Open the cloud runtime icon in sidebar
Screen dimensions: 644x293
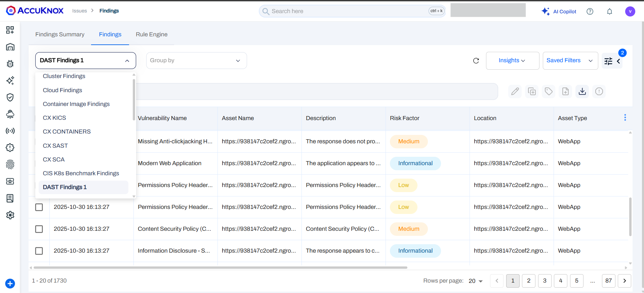[x=10, y=114]
